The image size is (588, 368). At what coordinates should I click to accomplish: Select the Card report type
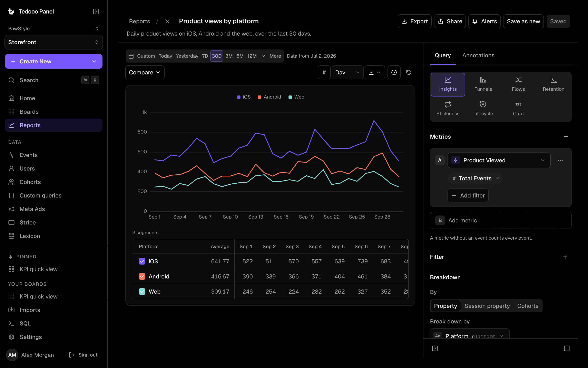(x=518, y=109)
